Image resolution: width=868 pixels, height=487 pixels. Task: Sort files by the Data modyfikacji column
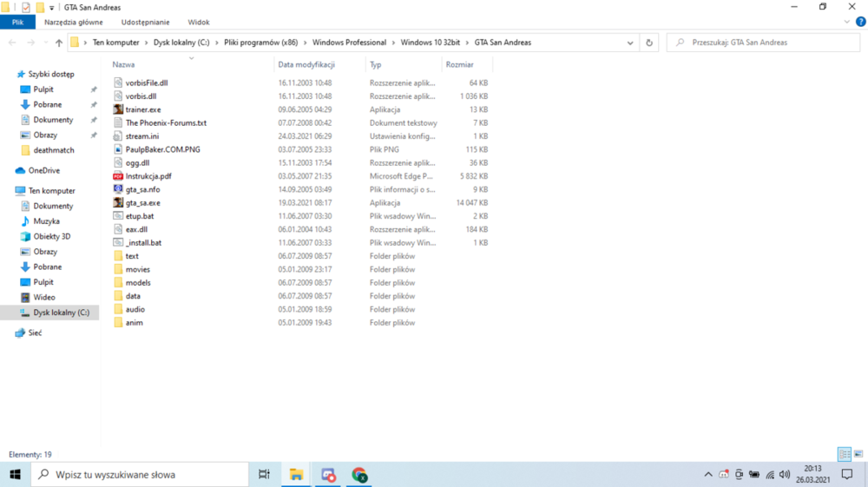[306, 65]
